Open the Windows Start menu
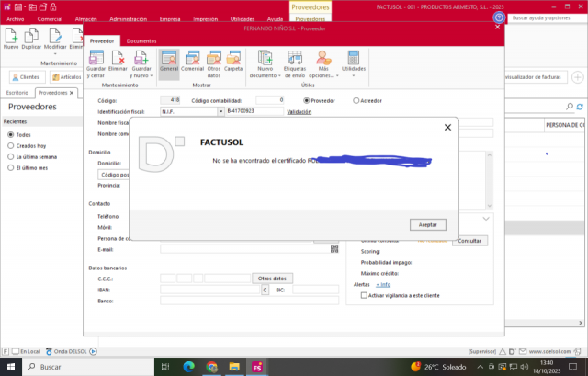 10,367
